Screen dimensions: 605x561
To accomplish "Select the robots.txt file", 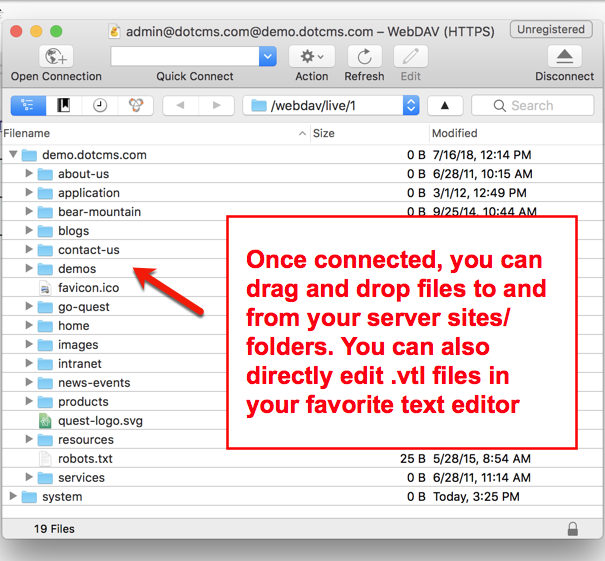I will 85,459.
